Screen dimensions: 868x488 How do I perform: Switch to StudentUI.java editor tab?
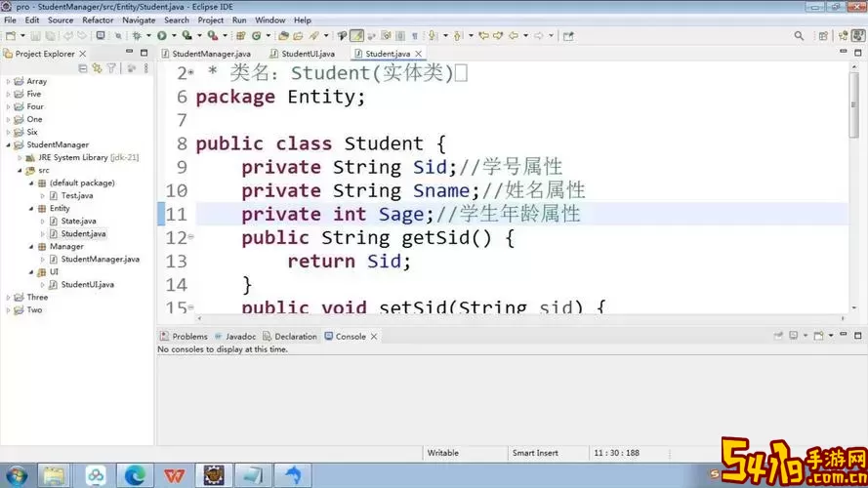[303, 54]
